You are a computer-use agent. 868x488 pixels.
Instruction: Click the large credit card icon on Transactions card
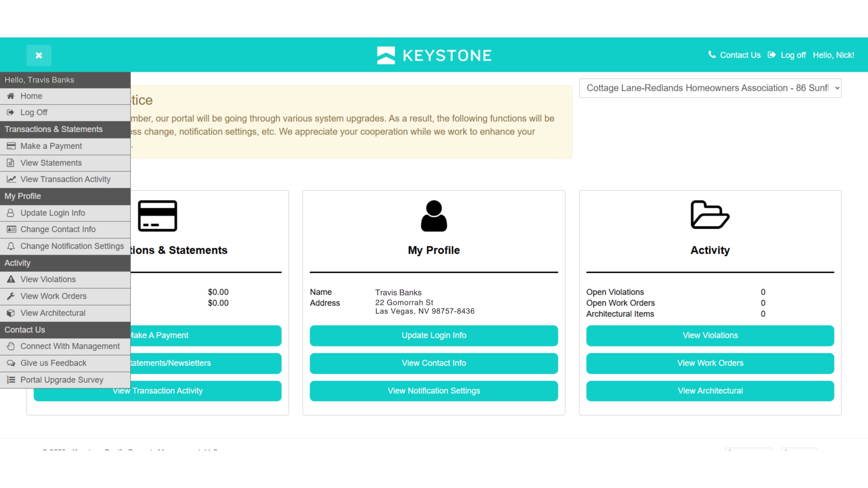[157, 216]
